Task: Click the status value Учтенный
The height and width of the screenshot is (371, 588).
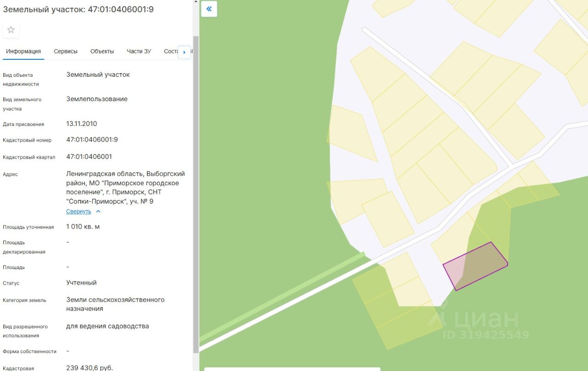Action: tap(81, 283)
